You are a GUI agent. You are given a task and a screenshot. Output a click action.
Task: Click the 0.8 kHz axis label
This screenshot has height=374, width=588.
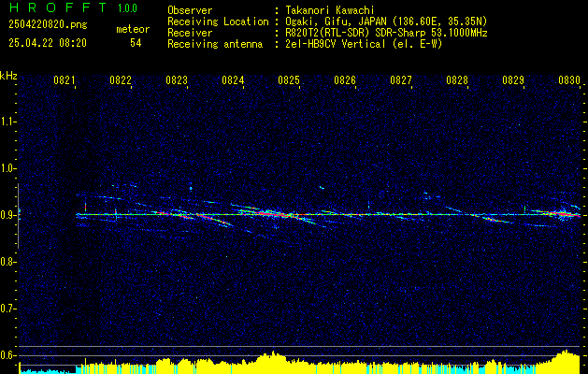[x=7, y=262]
